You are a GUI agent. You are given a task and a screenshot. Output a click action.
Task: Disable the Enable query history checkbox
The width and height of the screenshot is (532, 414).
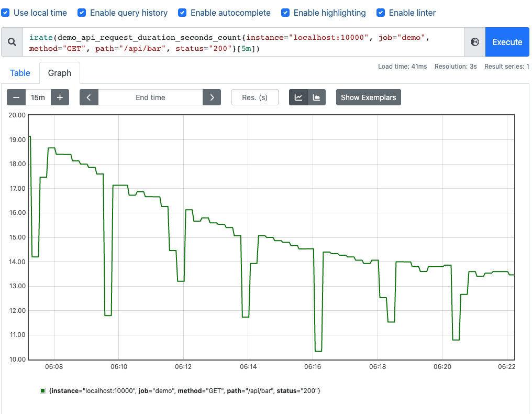pos(82,13)
